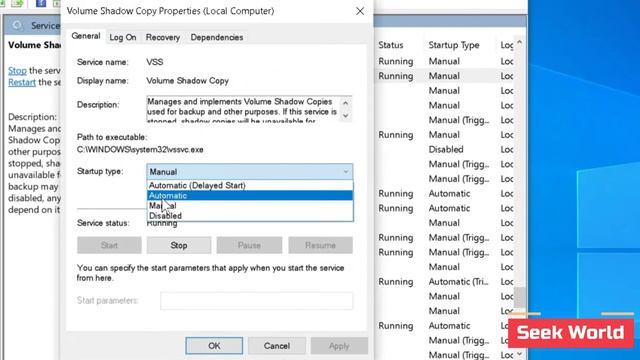Click the Services list scrollbar down arrow
The height and width of the screenshot is (360, 640).
tap(519, 353)
